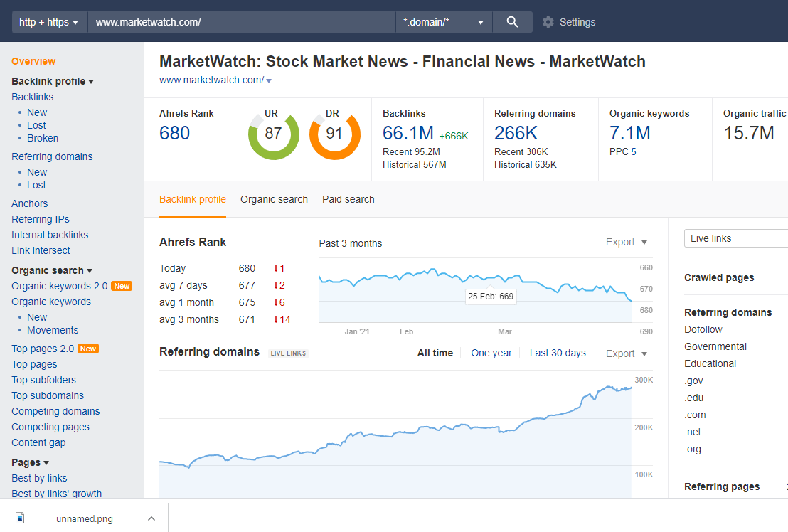Open the *.domain/* target mode dropdown
Screen dimensions: 788x532
[442, 21]
